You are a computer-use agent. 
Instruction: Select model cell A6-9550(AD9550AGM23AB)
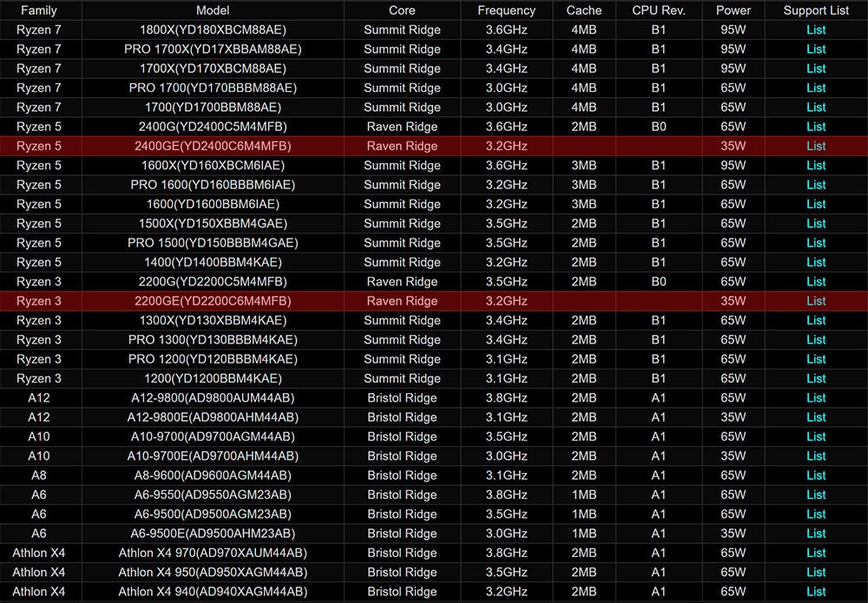point(213,495)
